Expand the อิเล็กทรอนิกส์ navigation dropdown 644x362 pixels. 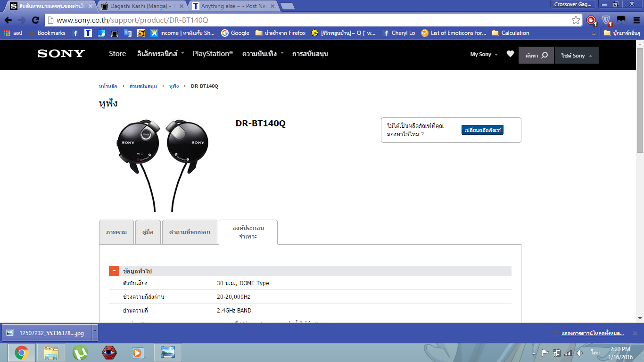tap(160, 54)
